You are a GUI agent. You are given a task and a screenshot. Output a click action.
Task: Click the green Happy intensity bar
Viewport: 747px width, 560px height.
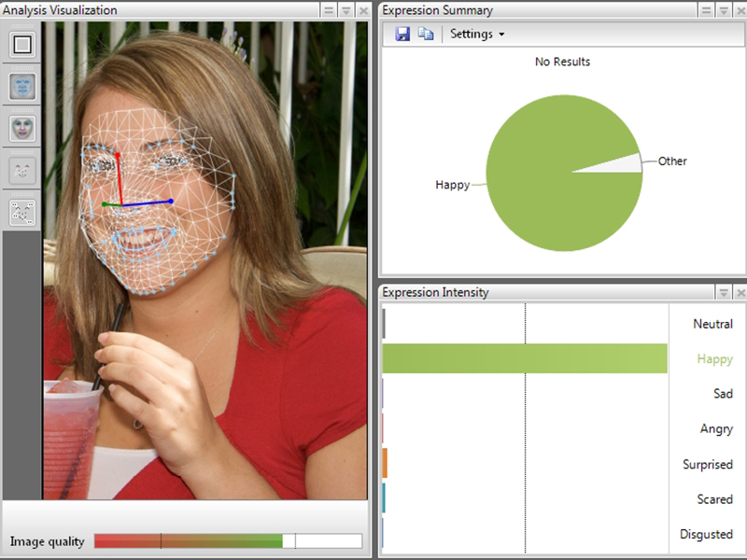(x=524, y=359)
